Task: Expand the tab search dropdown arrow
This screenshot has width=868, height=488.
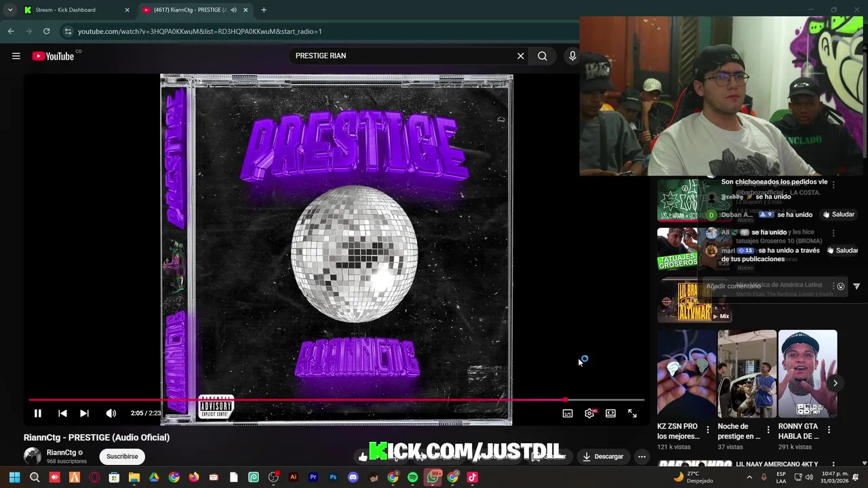Action: tap(9, 10)
